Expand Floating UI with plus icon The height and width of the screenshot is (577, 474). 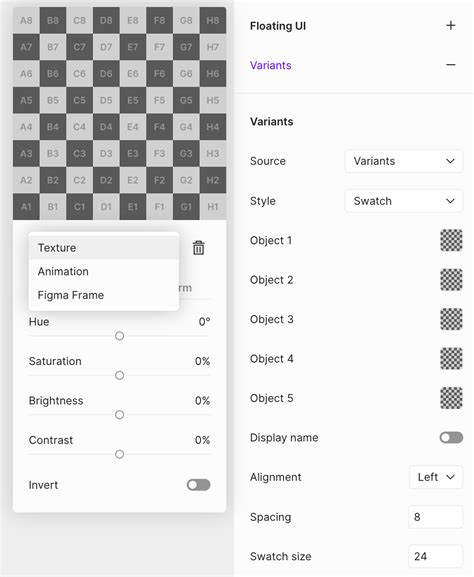coord(451,25)
